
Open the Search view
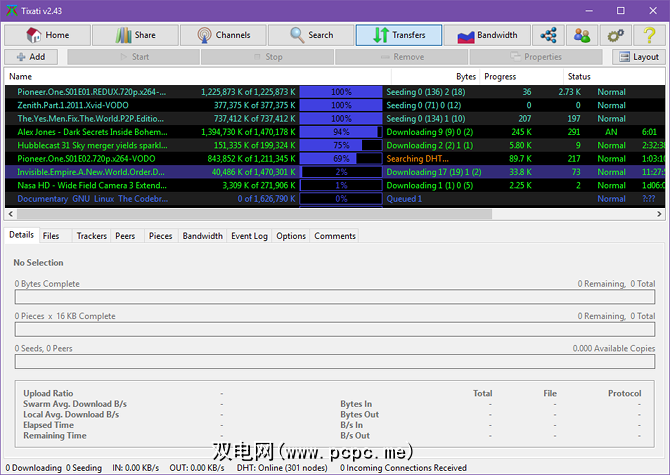click(x=310, y=35)
